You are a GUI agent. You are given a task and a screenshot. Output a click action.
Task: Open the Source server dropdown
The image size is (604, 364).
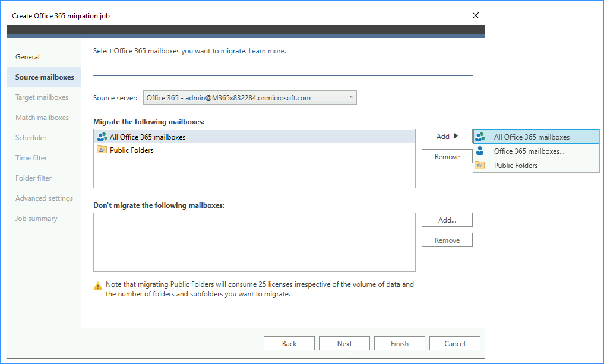point(250,97)
